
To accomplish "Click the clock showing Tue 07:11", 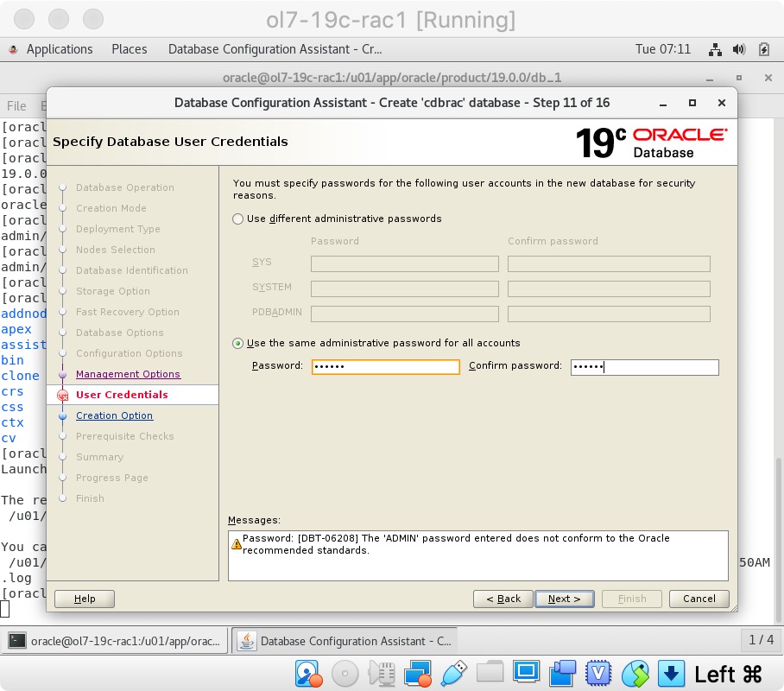I will 662,49.
